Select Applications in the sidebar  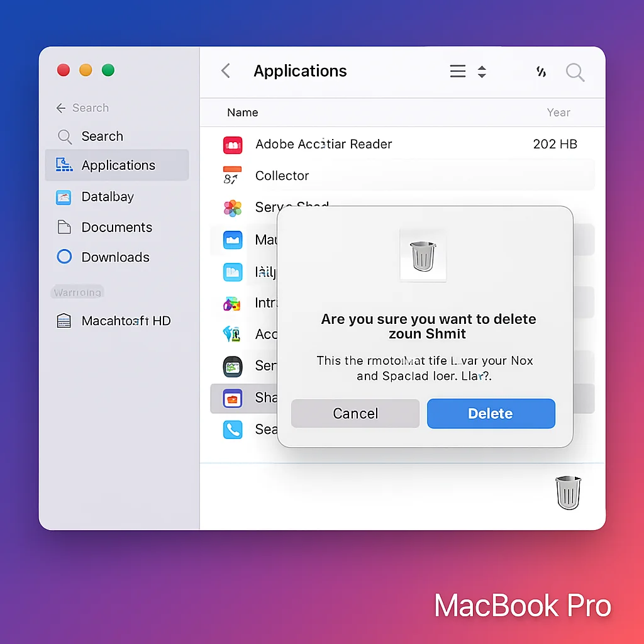(117, 165)
